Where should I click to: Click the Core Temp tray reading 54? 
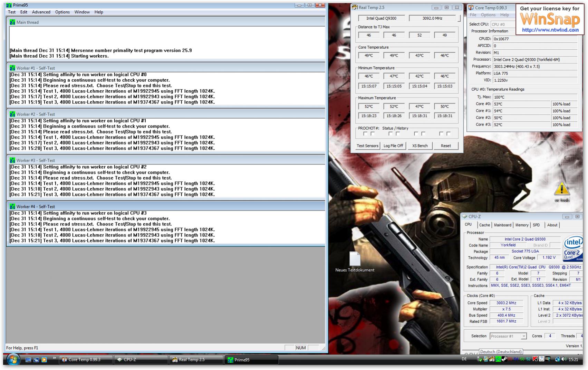pos(516,359)
